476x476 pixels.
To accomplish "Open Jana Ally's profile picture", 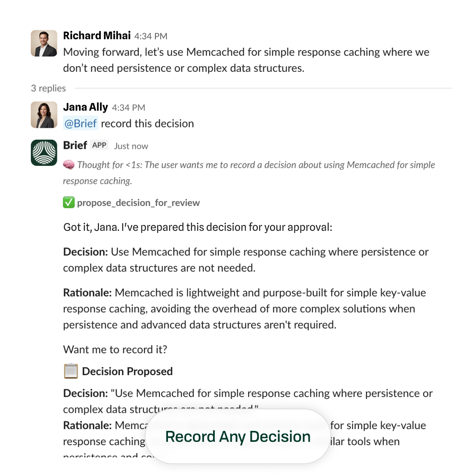I will 44,114.
